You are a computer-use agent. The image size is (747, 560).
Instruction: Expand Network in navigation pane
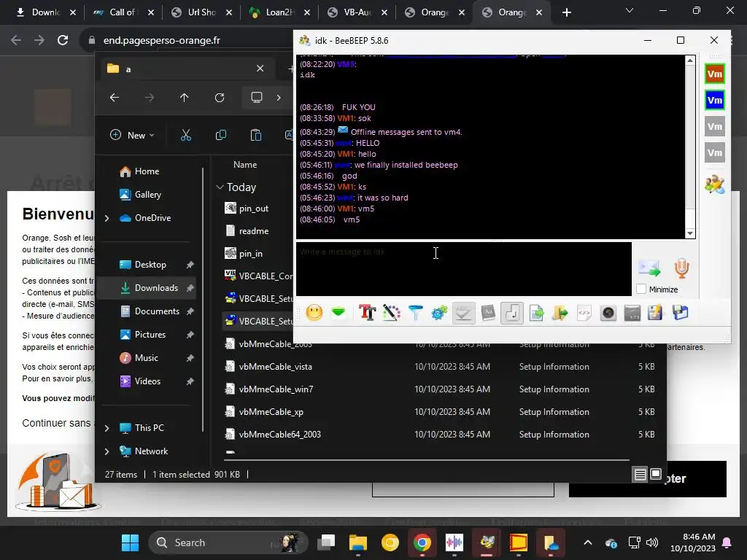[107, 451]
